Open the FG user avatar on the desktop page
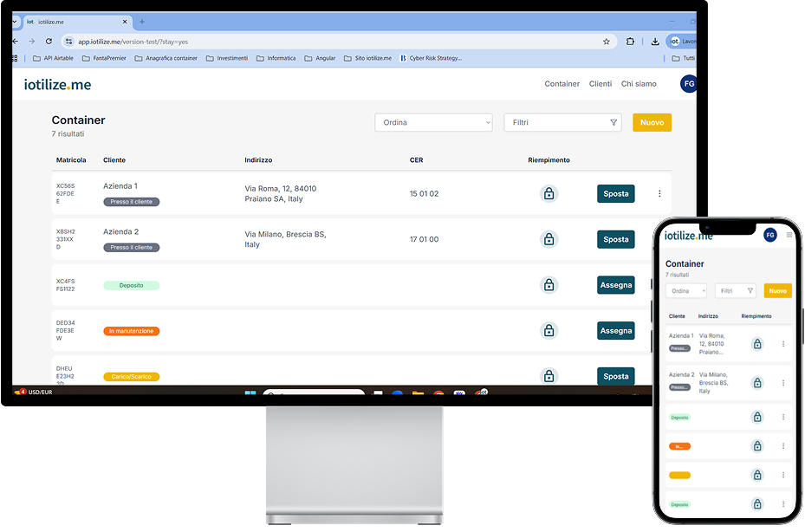 689,84
